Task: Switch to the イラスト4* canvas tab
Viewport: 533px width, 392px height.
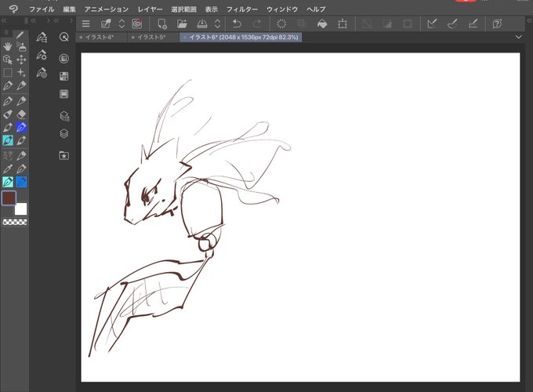Action: 102,37
